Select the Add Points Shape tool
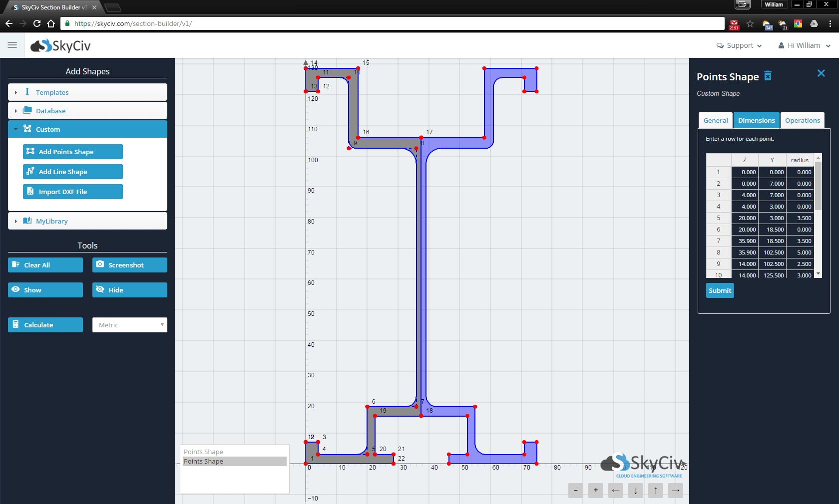839x504 pixels. [x=72, y=152]
